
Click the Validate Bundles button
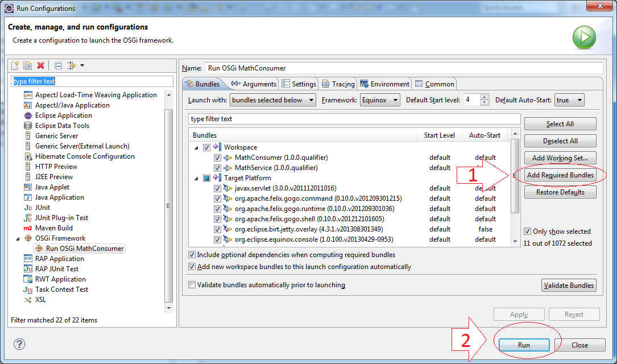click(x=569, y=286)
